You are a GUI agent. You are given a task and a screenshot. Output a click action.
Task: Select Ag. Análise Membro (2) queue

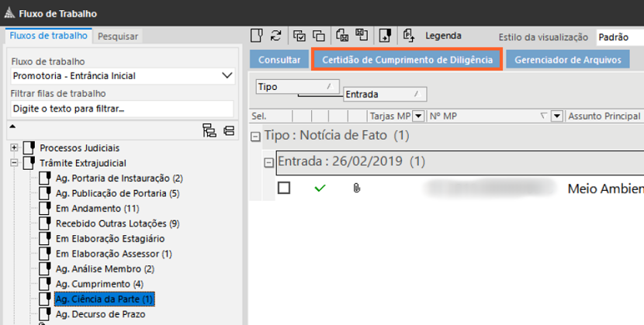pyautogui.click(x=105, y=269)
